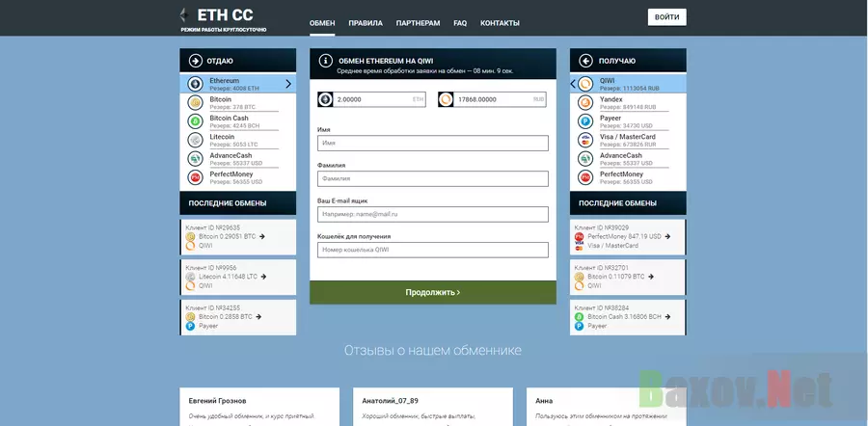Open Евгений Грознов review card
Viewport: 868px width, 426px height.
(259, 407)
